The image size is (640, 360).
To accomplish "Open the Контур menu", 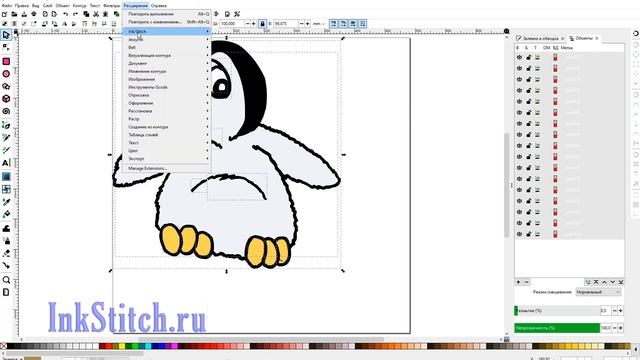I will [x=79, y=6].
